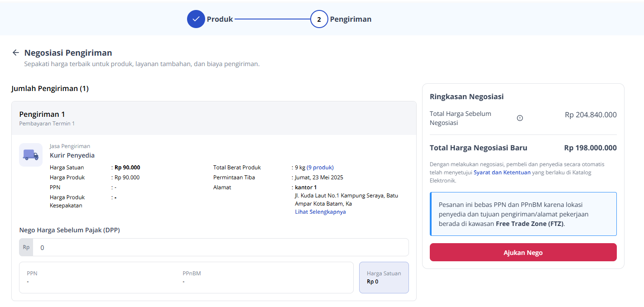Click the Permintaan Tiba label

pos(234,177)
